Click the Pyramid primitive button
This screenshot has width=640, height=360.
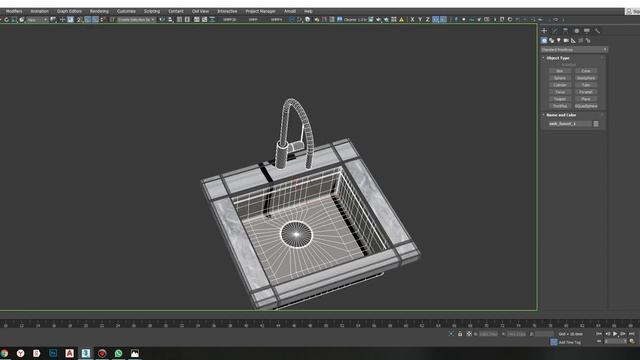tap(586, 92)
